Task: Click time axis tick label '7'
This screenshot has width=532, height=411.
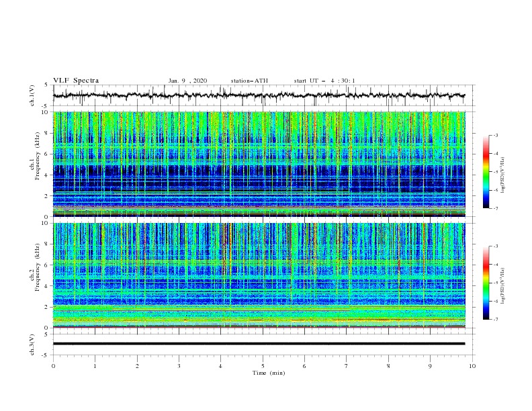Action: click(347, 366)
